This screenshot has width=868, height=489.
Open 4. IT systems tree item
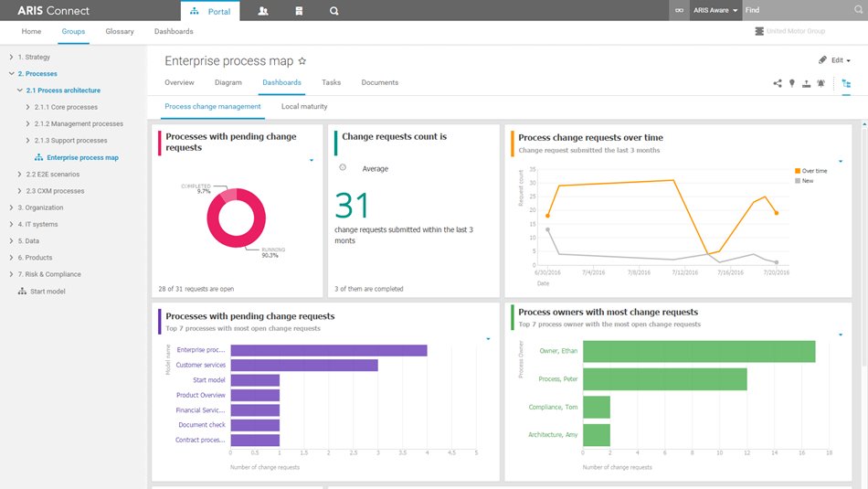(x=37, y=224)
